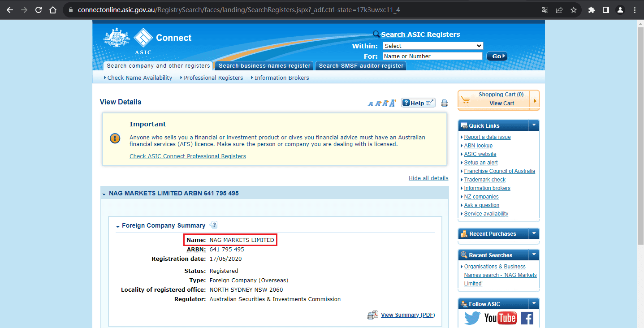Open the Trademark check quick link
This screenshot has height=328, width=644.
(x=484, y=180)
